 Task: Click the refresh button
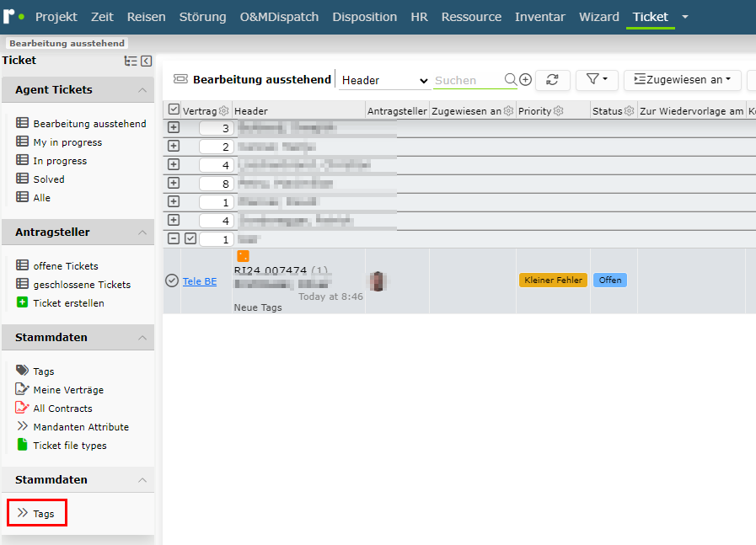coord(553,79)
